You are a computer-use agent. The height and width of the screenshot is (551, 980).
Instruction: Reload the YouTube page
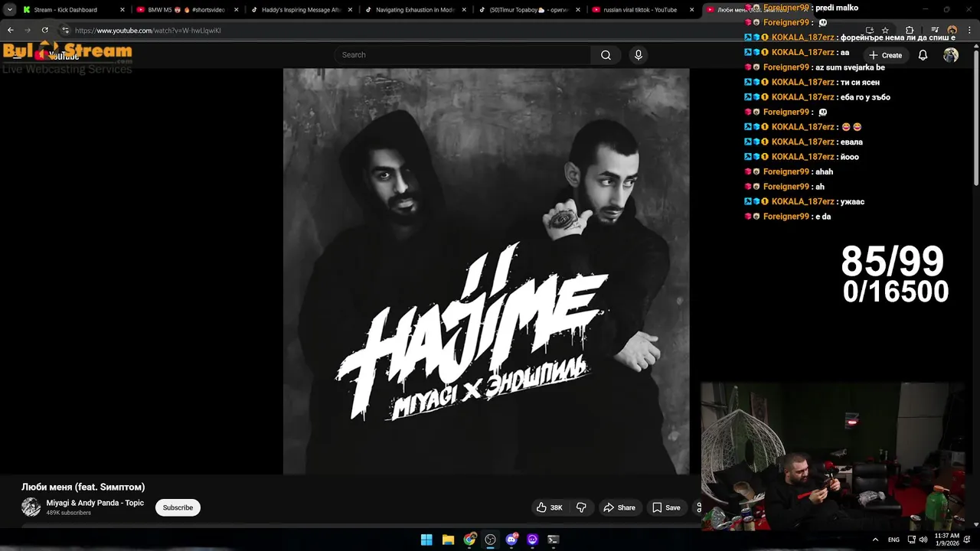(x=45, y=30)
